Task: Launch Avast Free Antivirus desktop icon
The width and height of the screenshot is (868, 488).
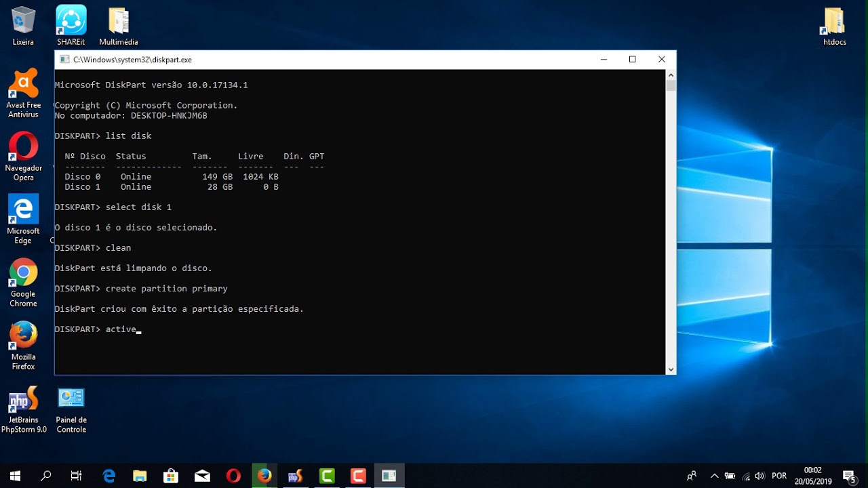Action: tap(23, 94)
